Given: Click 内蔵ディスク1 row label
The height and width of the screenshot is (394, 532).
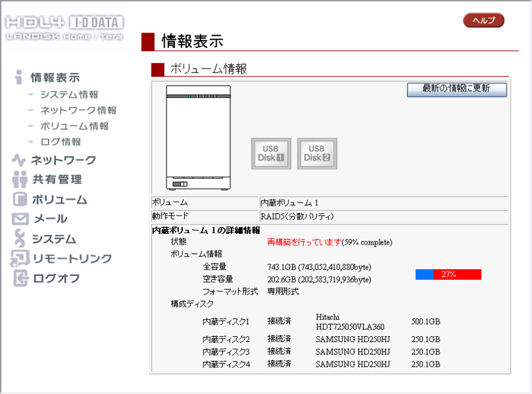Looking at the screenshot, I should 226,322.
